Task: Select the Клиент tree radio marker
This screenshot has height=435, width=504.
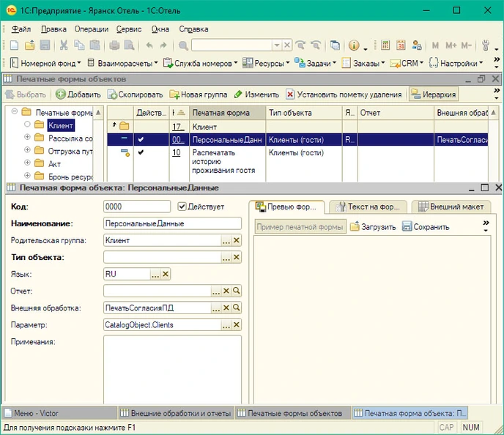Action: tap(28, 125)
